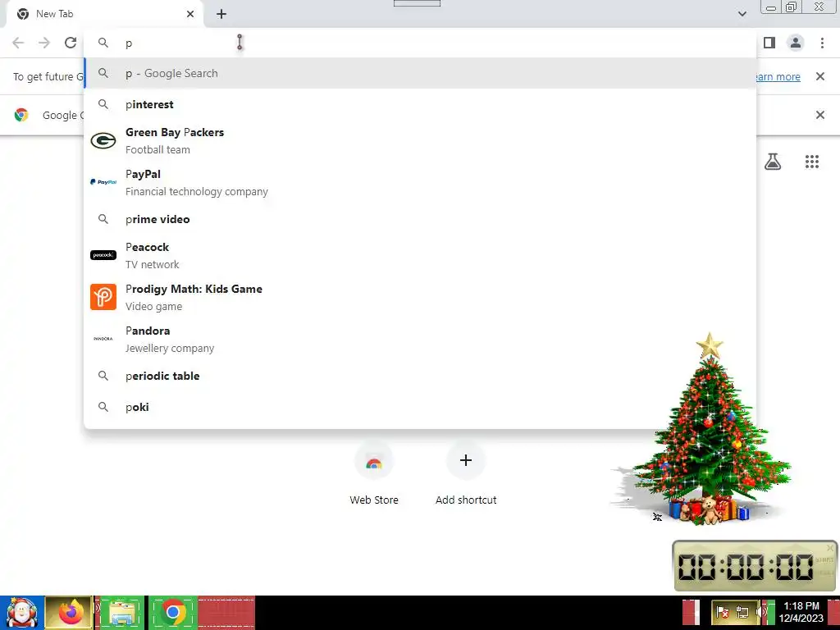Click the Green Bay Packers logo icon

coord(103,140)
